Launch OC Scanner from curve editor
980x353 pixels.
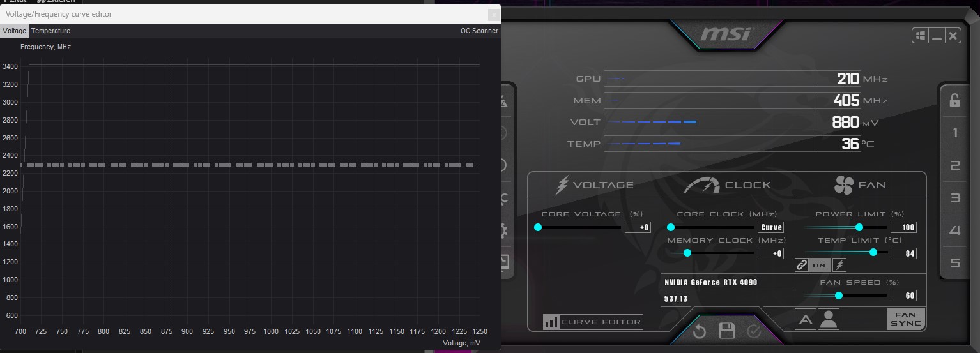pyautogui.click(x=479, y=31)
